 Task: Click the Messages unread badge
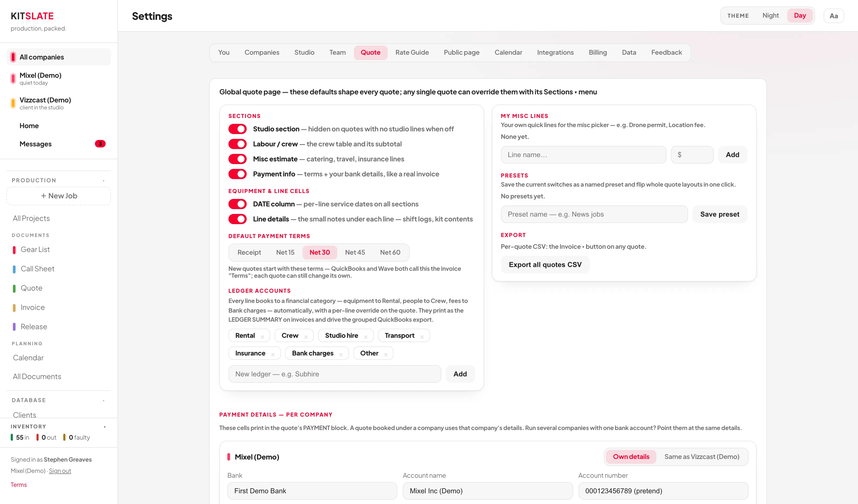(100, 144)
